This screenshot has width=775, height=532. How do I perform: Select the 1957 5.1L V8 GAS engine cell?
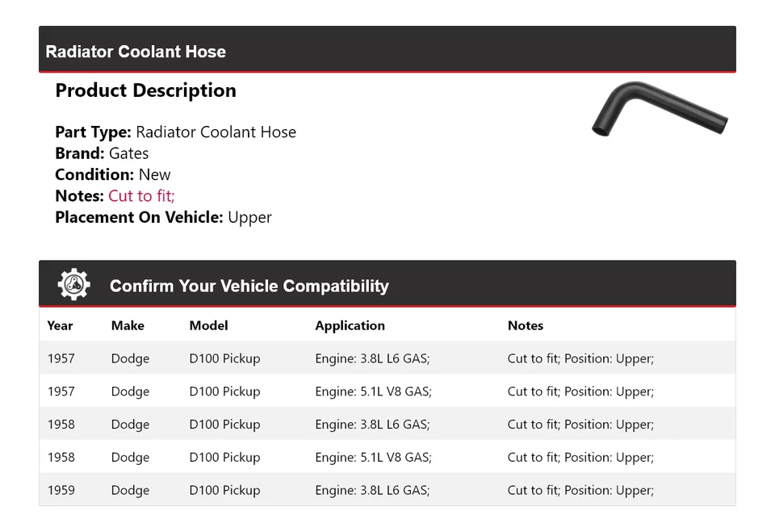click(373, 392)
